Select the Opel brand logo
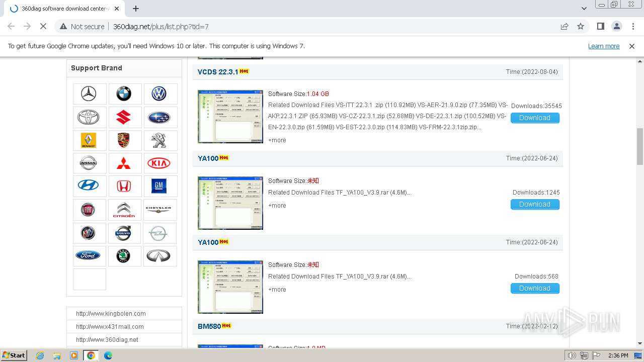Viewport: 644px width, 362px height. point(160,233)
